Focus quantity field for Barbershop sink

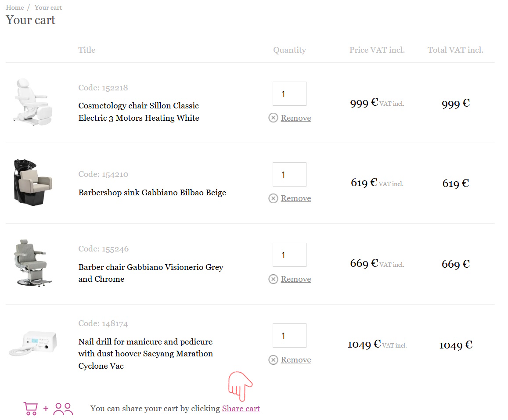289,174
